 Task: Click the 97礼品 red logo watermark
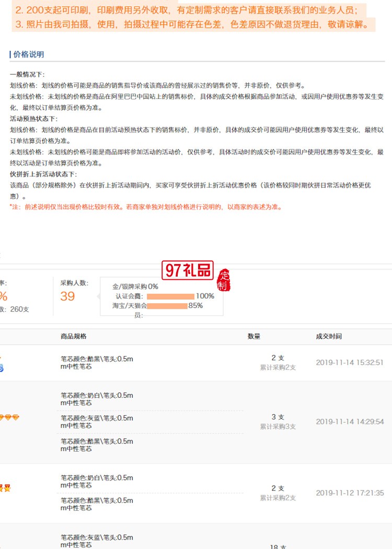[189, 270]
